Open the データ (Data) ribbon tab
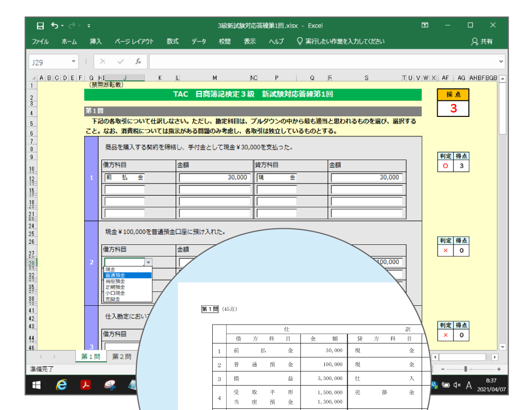Viewport: 532px width, 410px height. tap(199, 42)
